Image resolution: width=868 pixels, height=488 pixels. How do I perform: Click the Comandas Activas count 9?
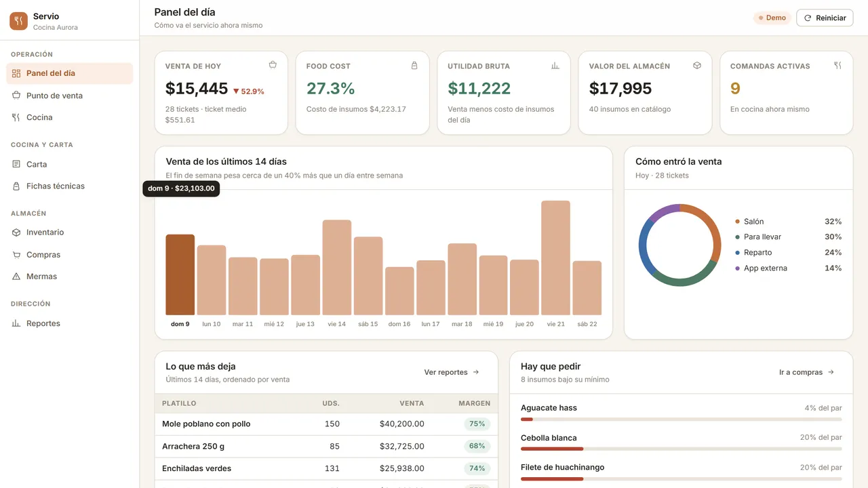coord(735,89)
